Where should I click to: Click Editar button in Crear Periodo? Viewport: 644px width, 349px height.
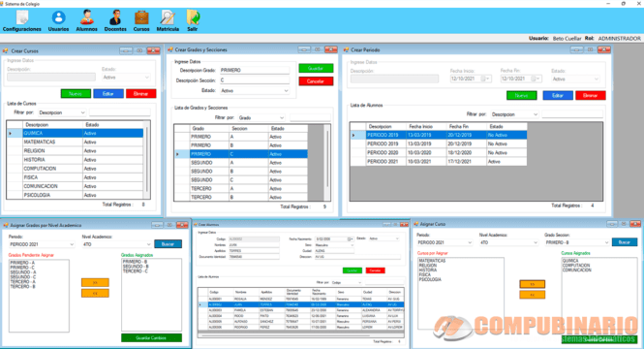558,95
